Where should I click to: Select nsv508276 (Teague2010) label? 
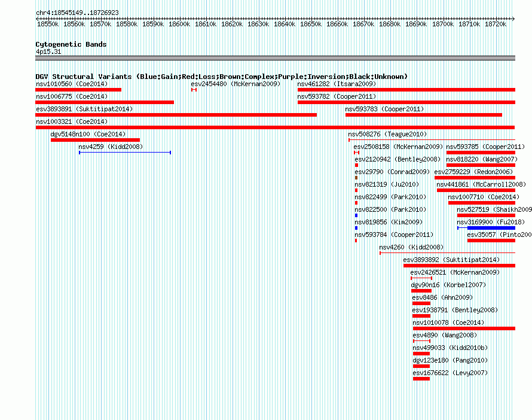click(x=387, y=134)
